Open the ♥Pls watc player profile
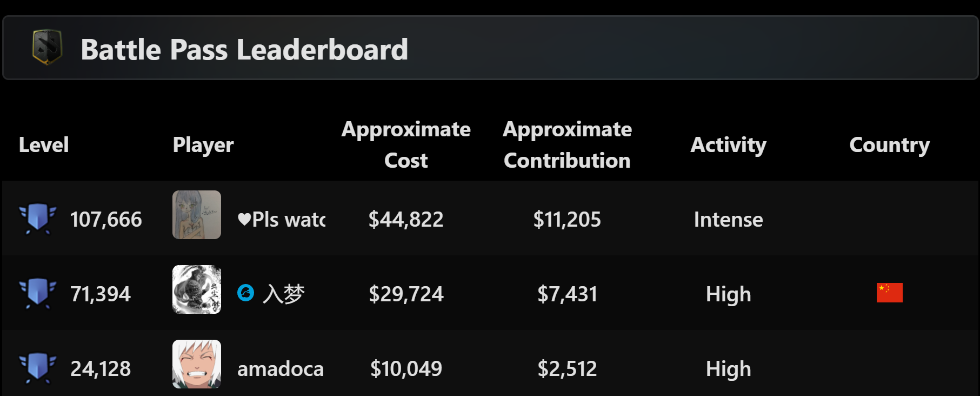 pyautogui.click(x=282, y=220)
